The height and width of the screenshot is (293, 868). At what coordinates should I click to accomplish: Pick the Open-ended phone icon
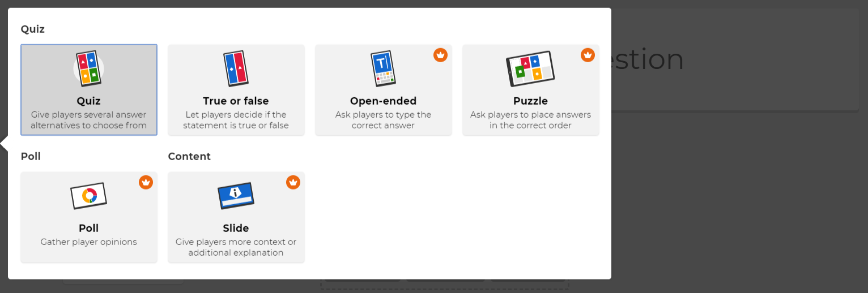(x=383, y=68)
